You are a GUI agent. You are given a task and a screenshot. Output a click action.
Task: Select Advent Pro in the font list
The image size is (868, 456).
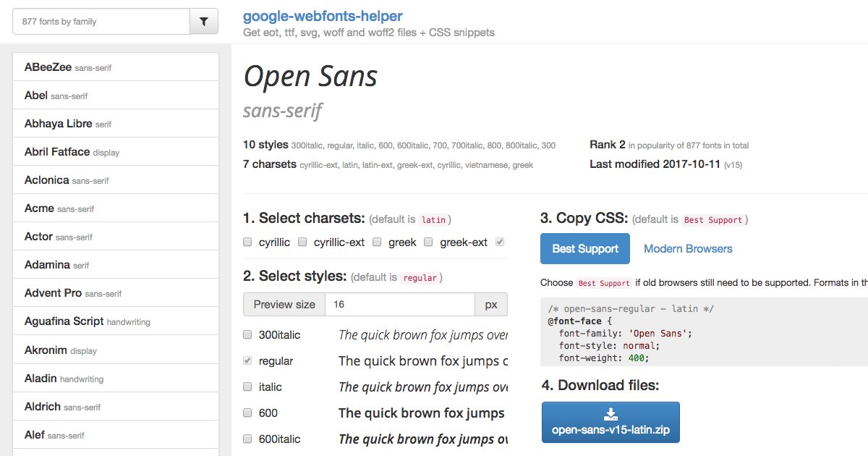[116, 293]
